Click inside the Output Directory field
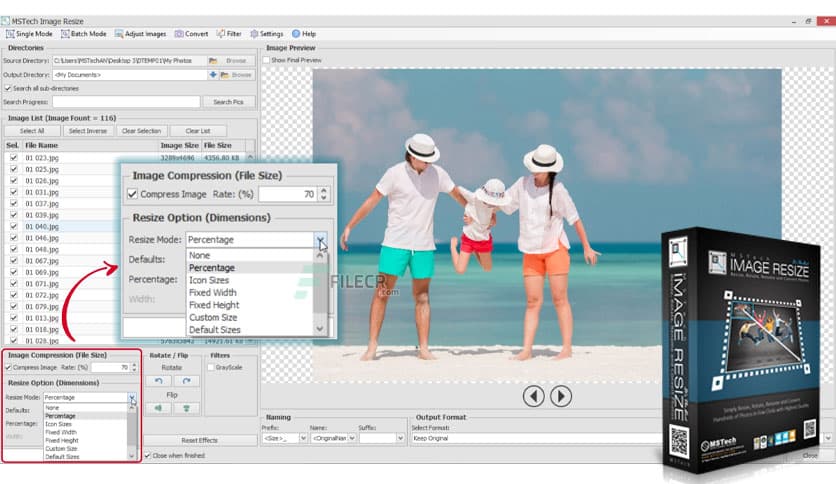The image size is (836, 484). [x=130, y=75]
